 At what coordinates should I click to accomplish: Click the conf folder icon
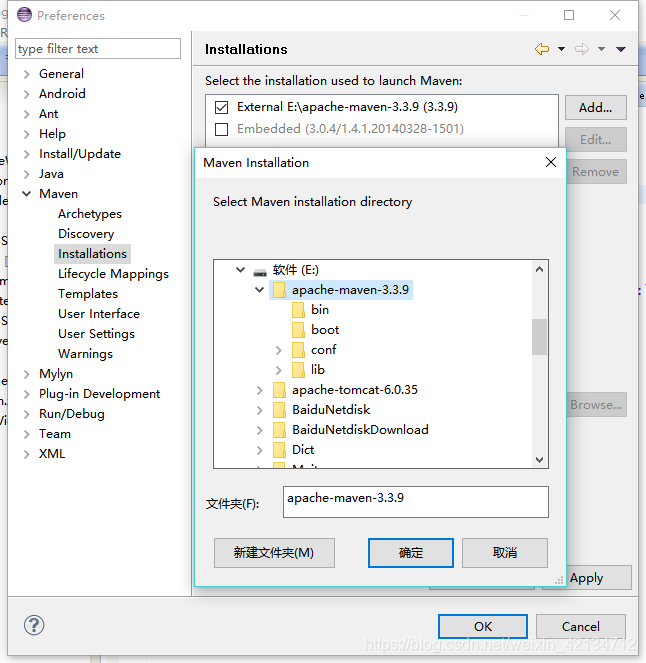coord(298,350)
